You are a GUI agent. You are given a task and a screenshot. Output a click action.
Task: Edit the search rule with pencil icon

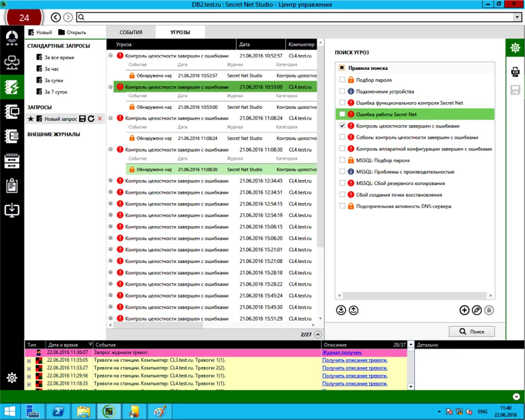[x=477, y=310]
